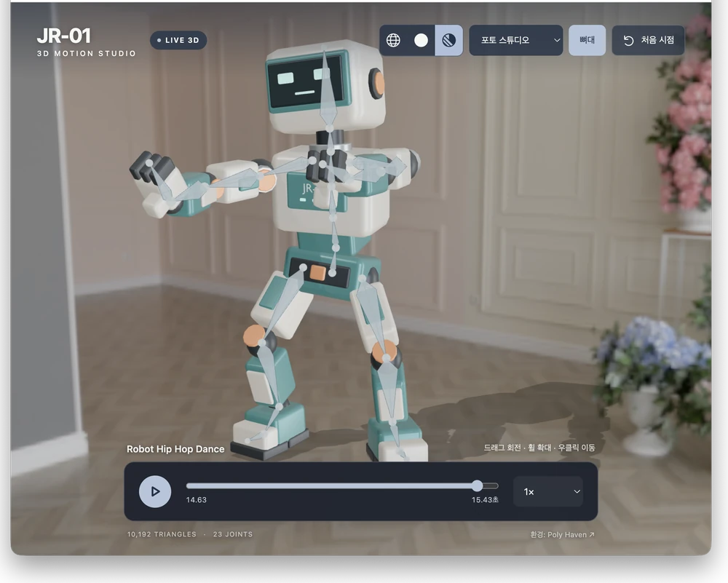Select the solid white circle mode
This screenshot has width=728, height=583.
click(421, 40)
